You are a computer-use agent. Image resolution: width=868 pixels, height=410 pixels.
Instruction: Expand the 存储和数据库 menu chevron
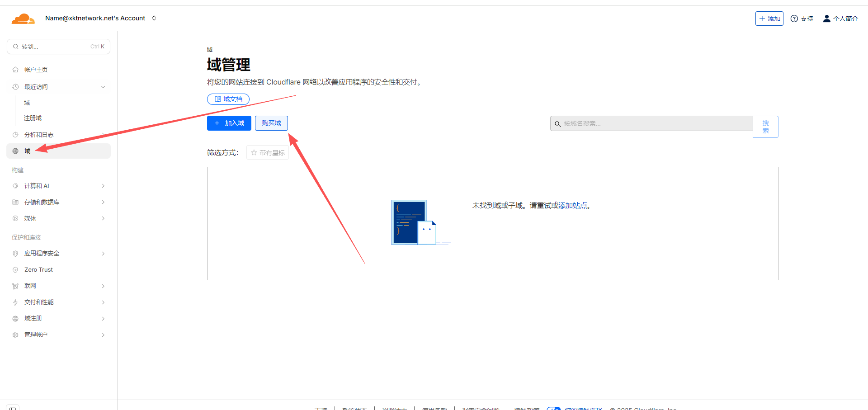(103, 202)
